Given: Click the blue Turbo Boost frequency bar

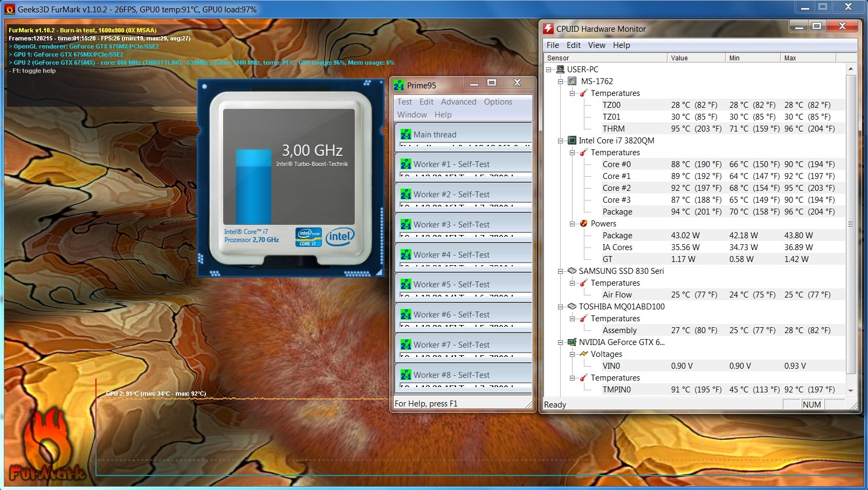Looking at the screenshot, I should pos(253,187).
